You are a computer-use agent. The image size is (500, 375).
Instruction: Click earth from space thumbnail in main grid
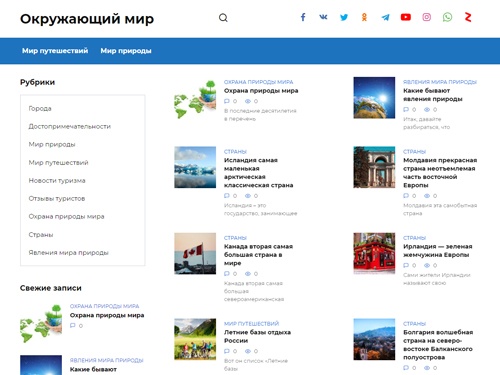[x=374, y=98]
